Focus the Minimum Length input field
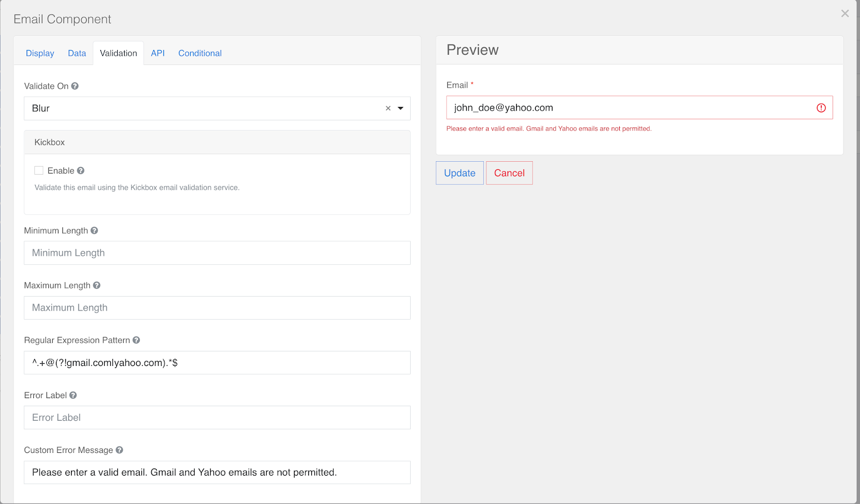 tap(217, 253)
